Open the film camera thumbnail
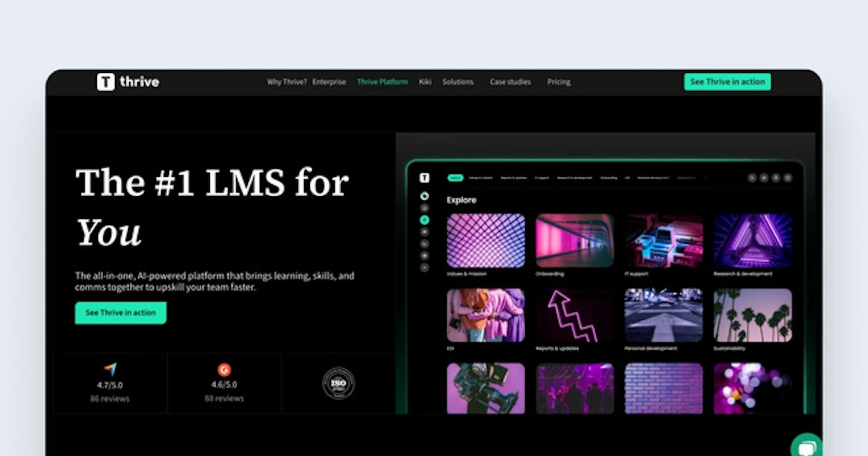Viewport: 868px width, 456px height. (486, 389)
